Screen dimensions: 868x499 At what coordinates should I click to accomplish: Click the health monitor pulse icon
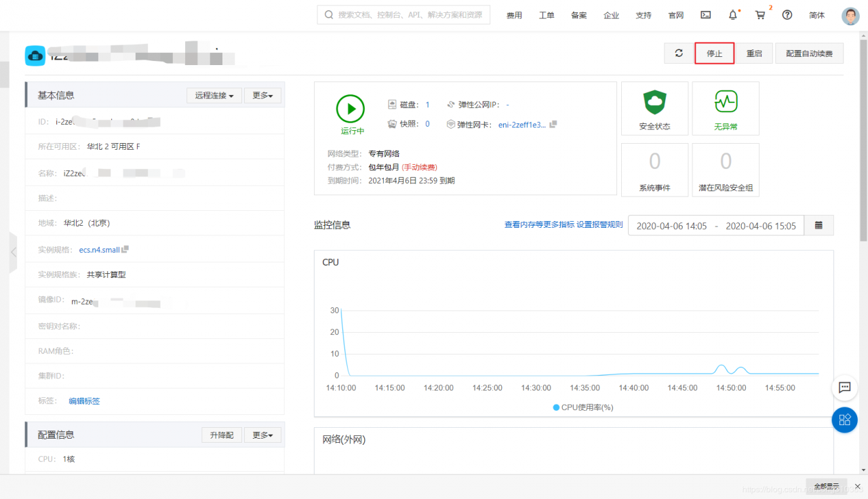(726, 102)
